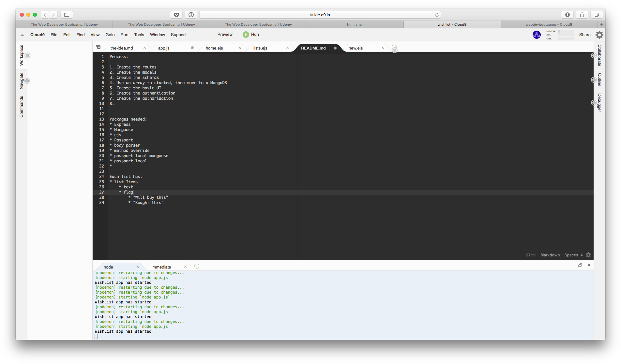Toggle the Debugger panel
The height and width of the screenshot is (364, 621).
pos(599,103)
